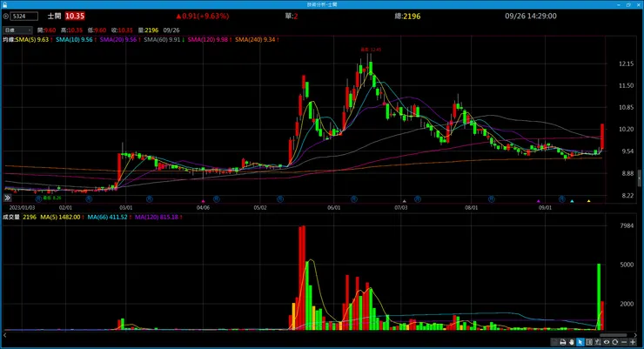644x349 pixels.
Task: Click the 7984 volume axis label
Action: pyautogui.click(x=627, y=225)
